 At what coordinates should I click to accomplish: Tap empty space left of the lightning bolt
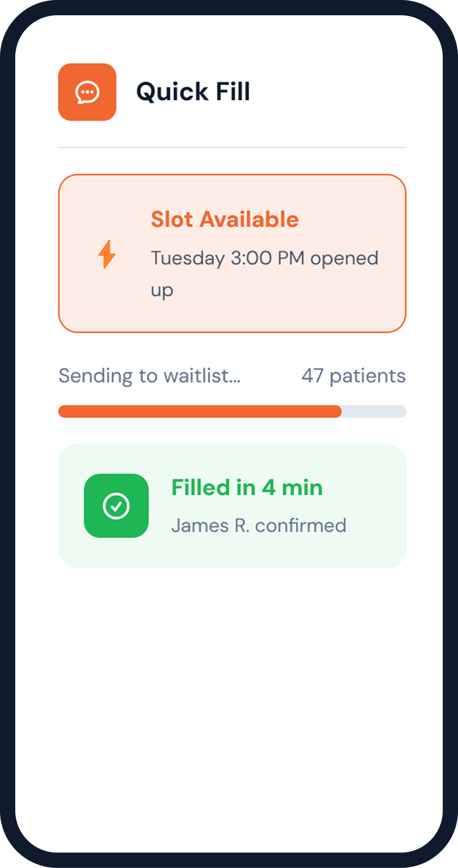pyautogui.click(x=78, y=254)
